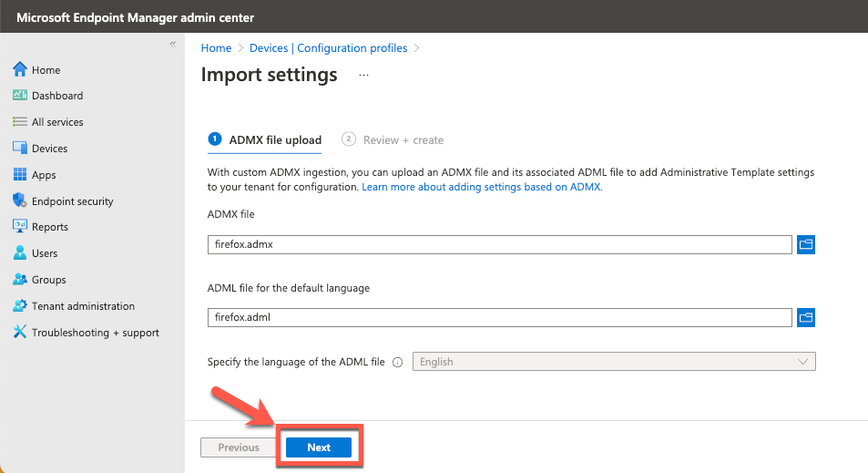Image resolution: width=868 pixels, height=473 pixels.
Task: Click Microsoft Endpoint Manager admin center title
Action: point(135,17)
